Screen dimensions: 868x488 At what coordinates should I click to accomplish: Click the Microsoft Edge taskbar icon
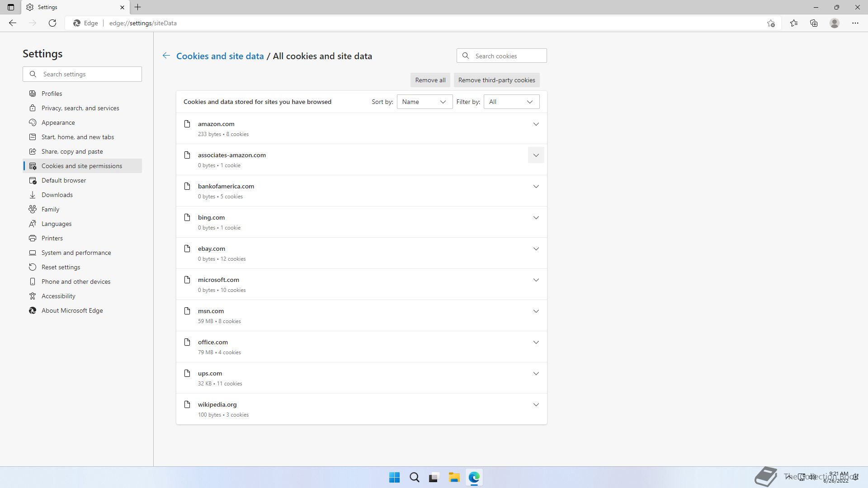coord(474,477)
